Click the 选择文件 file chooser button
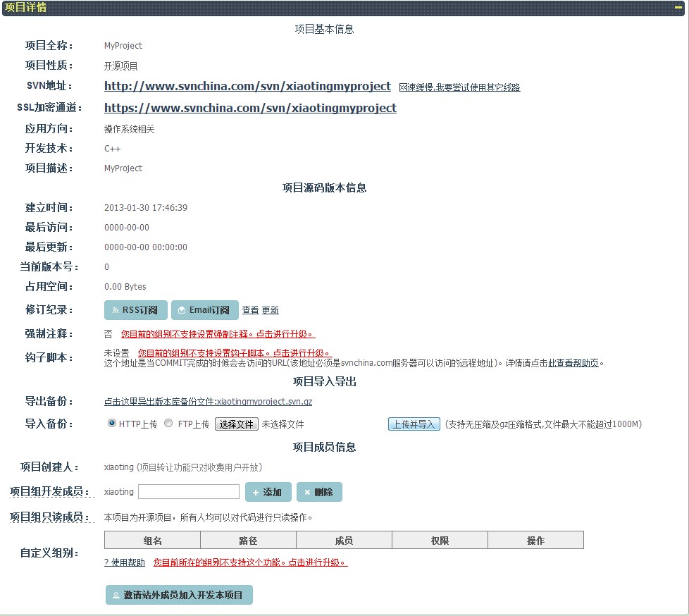Screen dimensions: 689x616 coord(237,424)
